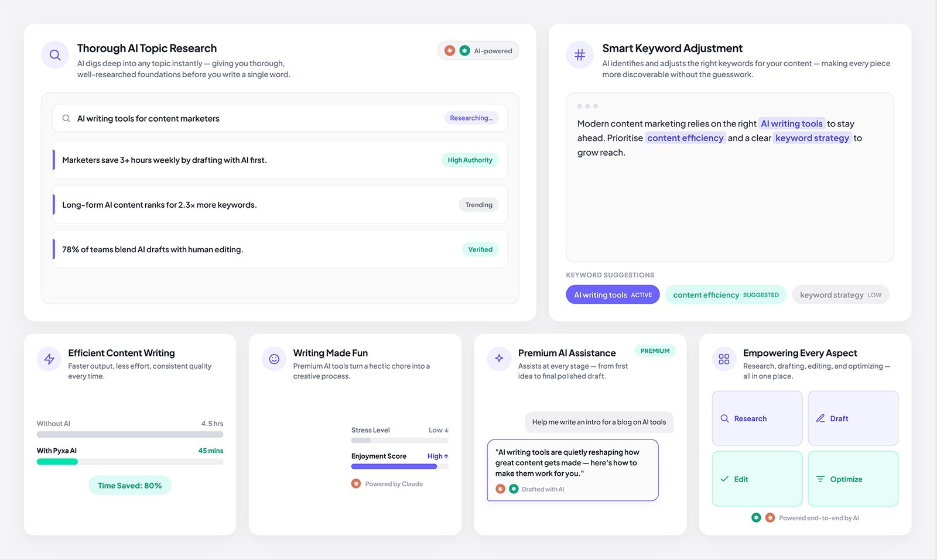Click the smiley icon for Writing Made Fun
The height and width of the screenshot is (560, 937).
point(274,359)
